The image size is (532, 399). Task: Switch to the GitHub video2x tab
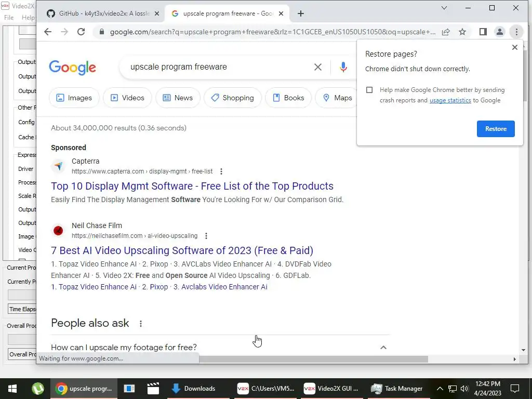104,14
